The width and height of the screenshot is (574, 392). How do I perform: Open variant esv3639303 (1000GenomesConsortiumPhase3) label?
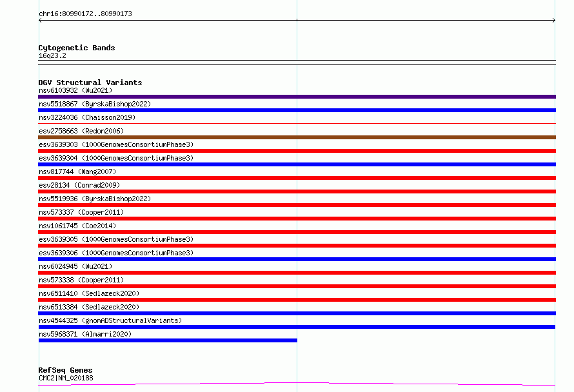116,144
